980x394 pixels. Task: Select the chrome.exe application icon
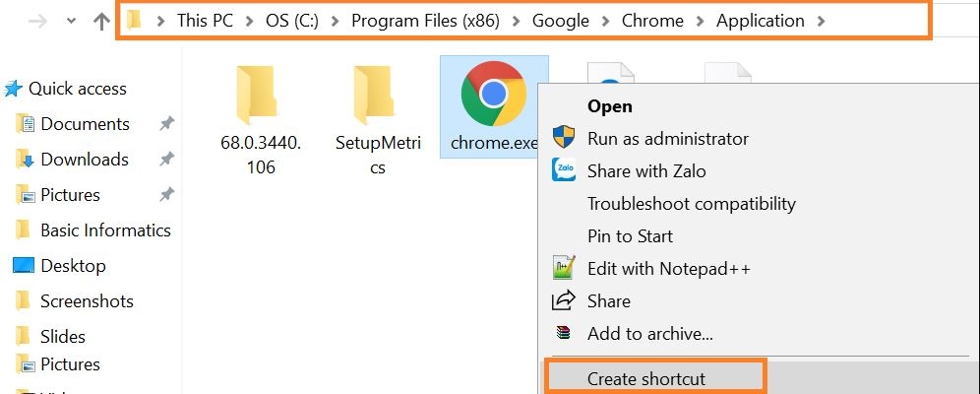click(493, 94)
